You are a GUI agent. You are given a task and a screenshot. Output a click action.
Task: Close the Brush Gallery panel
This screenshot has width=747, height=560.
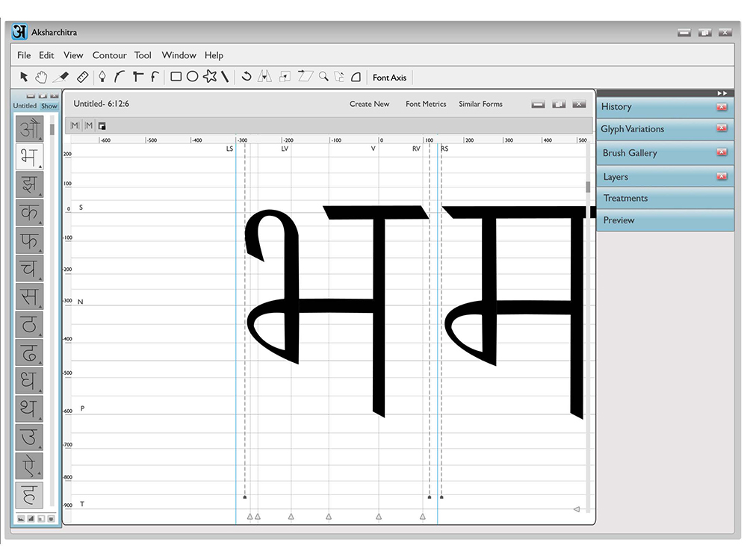click(x=722, y=152)
